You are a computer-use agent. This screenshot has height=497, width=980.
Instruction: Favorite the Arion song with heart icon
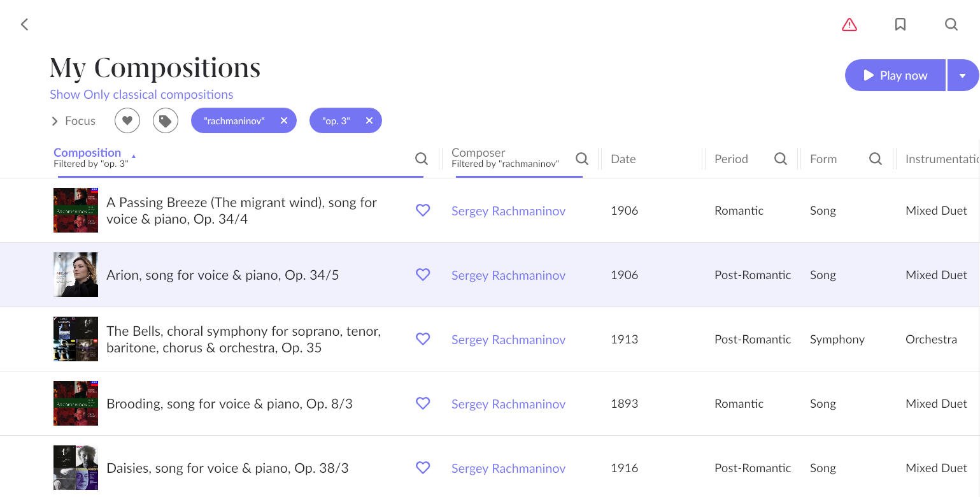(423, 275)
